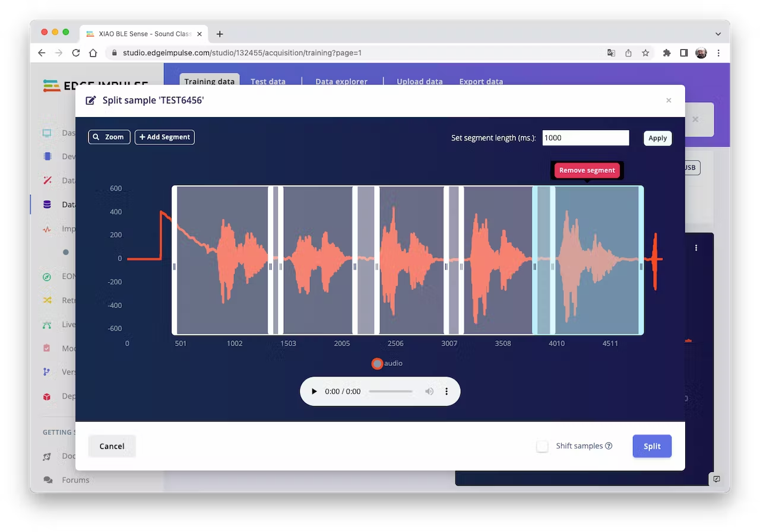Screen dimensions: 760x532
Task: Click the share page icon in address bar
Action: coord(628,53)
